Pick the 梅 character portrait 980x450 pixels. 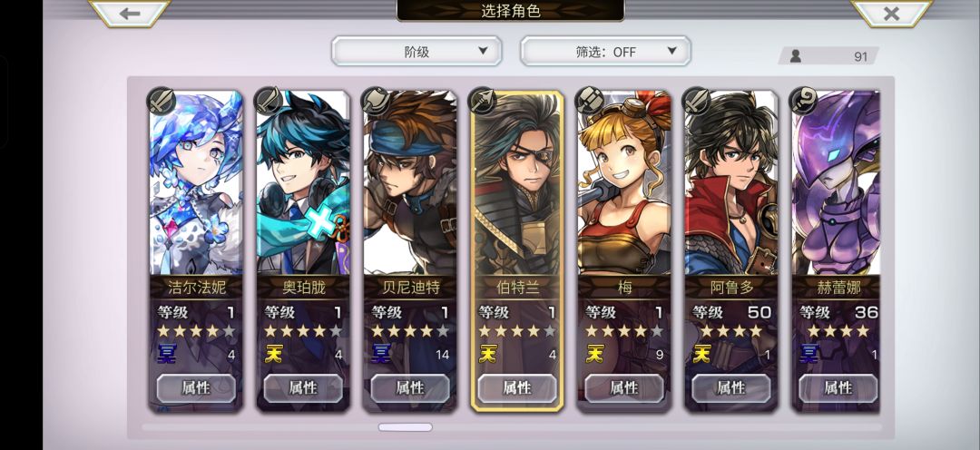coord(624,182)
